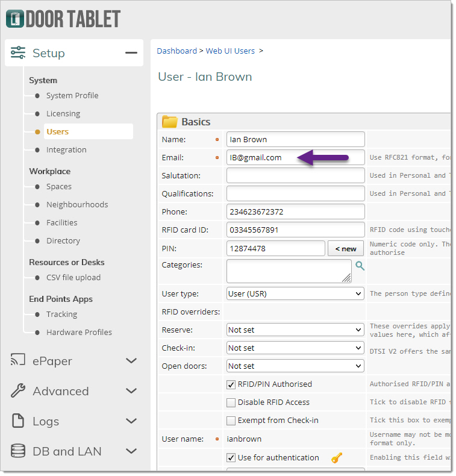Image resolution: width=456 pixels, height=476 pixels.
Task: Click the Logs document icon
Action: pos(18,421)
